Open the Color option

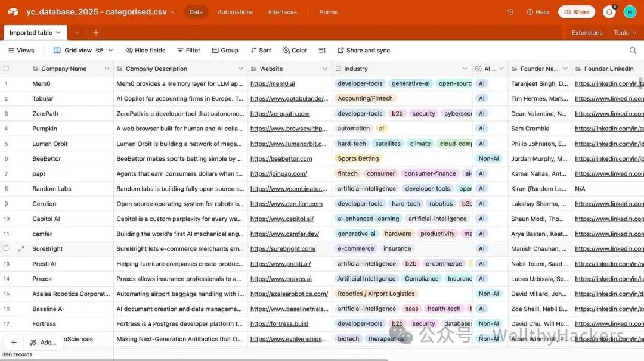[x=295, y=51]
